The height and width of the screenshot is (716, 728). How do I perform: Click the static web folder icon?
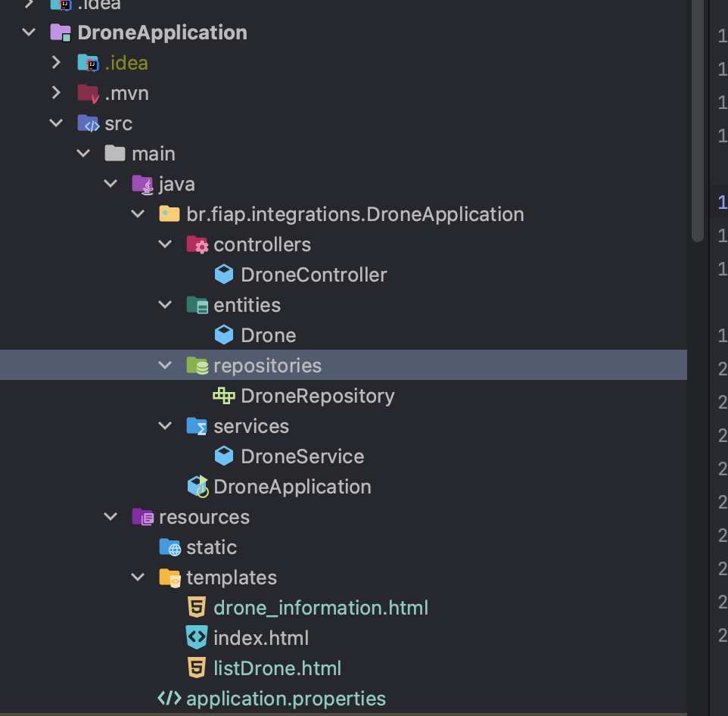pyautogui.click(x=170, y=546)
